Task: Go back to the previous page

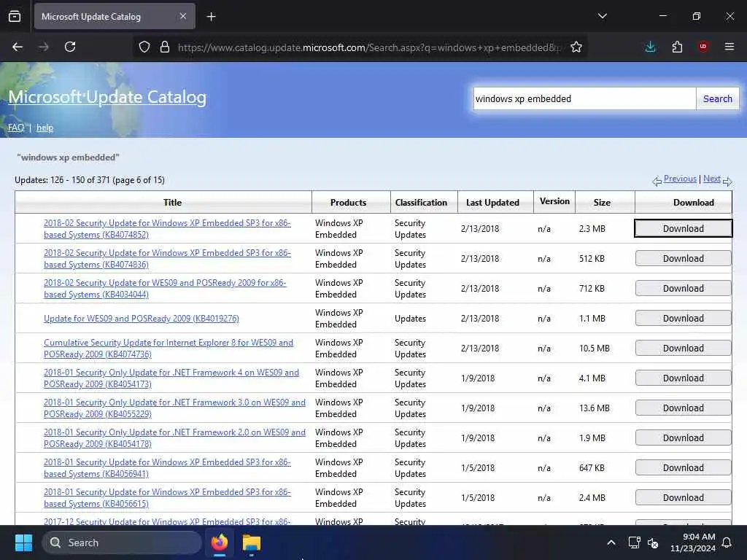Action: point(18,47)
